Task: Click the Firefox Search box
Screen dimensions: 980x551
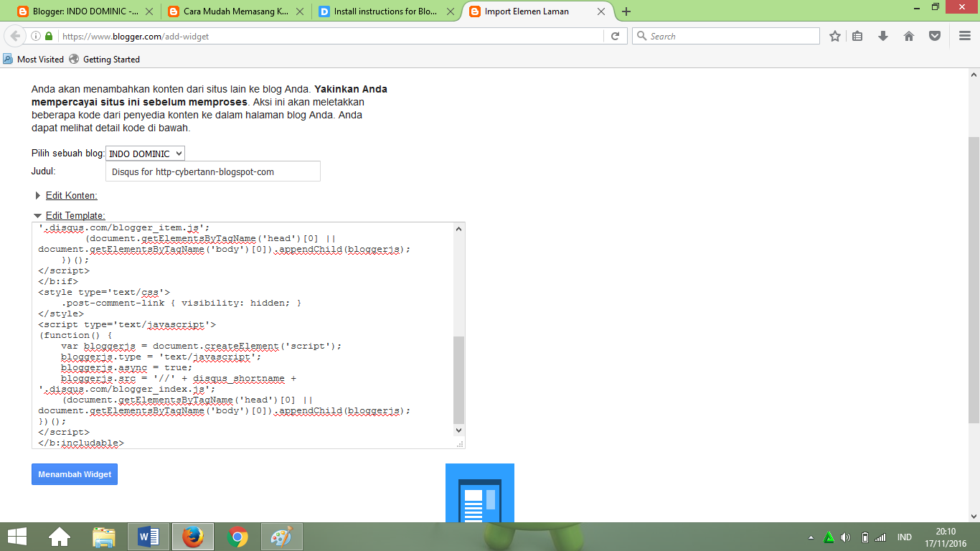Action: pyautogui.click(x=726, y=36)
